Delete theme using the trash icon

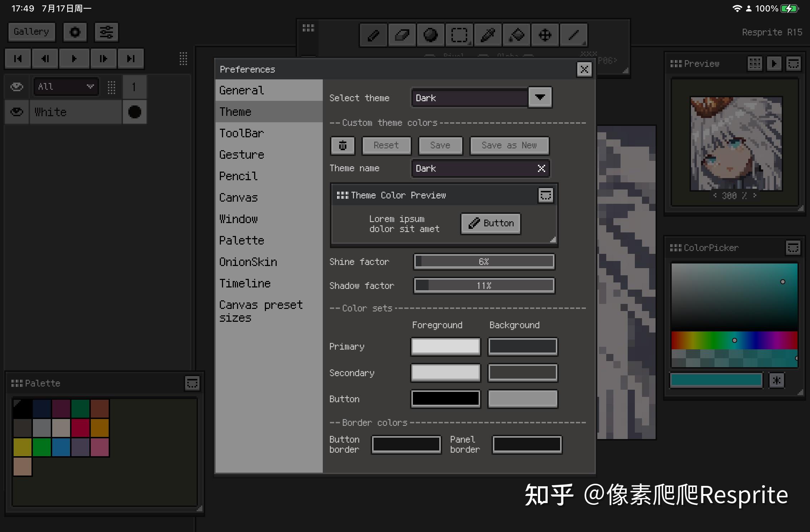(342, 146)
